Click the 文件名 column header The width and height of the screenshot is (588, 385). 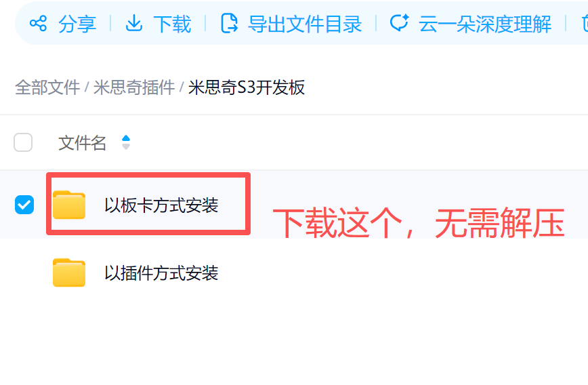(82, 143)
